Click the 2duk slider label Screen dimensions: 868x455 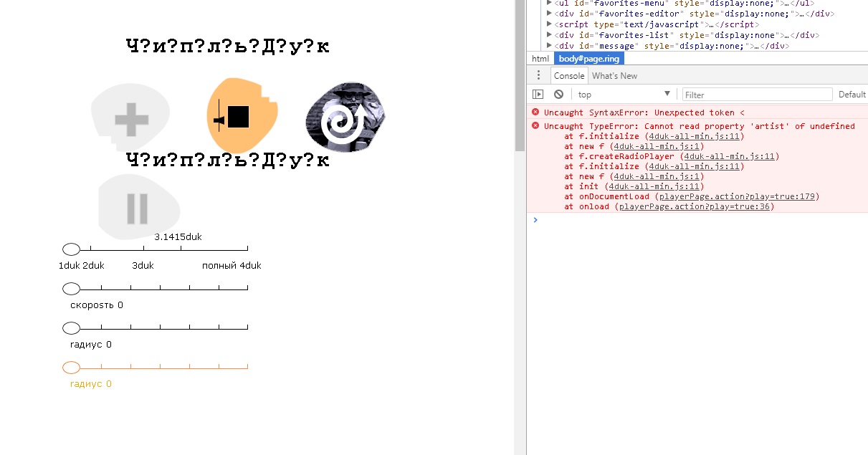coord(93,265)
